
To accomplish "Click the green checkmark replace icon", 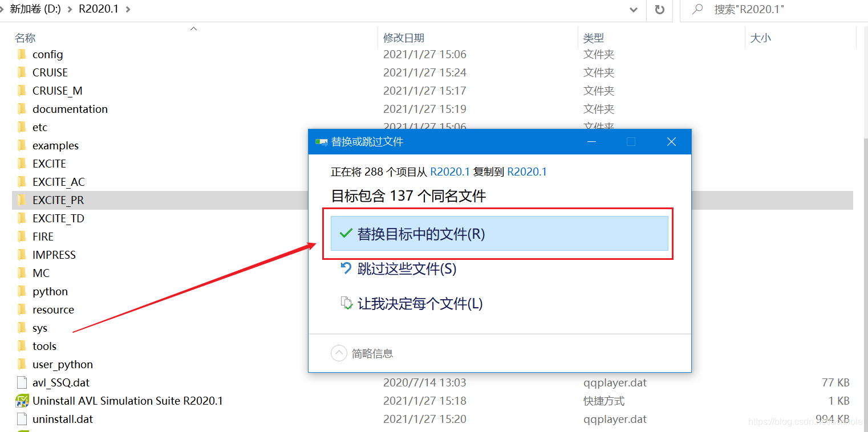I will pyautogui.click(x=346, y=233).
